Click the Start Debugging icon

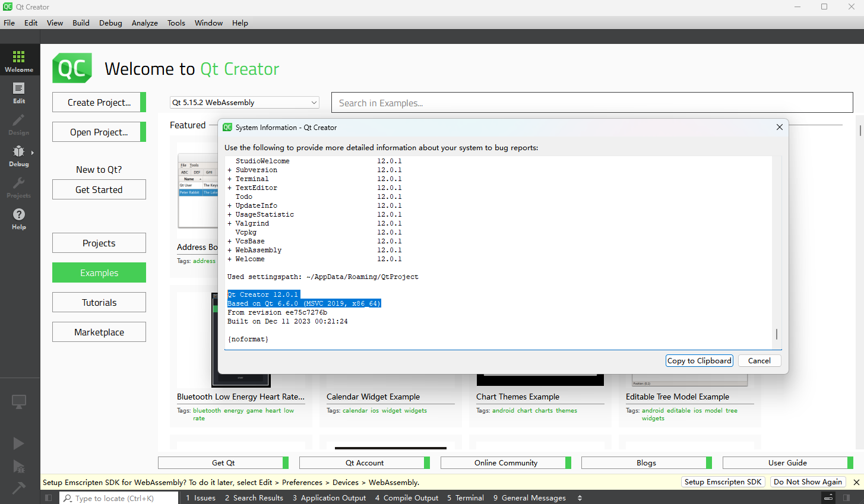pos(19,466)
